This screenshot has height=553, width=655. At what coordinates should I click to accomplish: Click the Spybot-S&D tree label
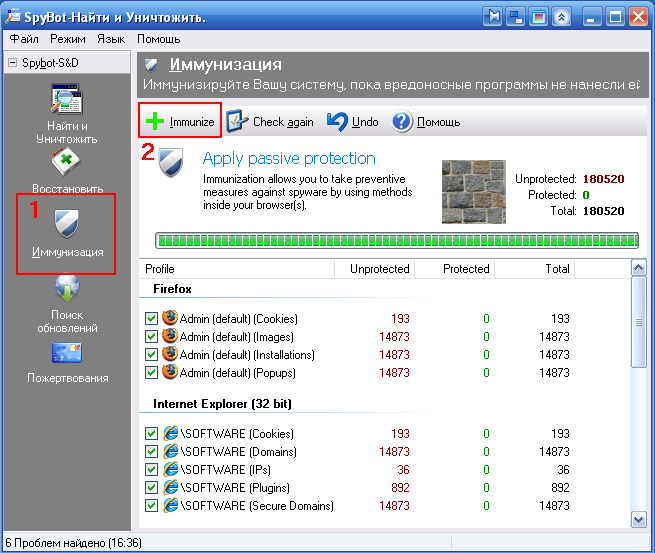pos(50,63)
